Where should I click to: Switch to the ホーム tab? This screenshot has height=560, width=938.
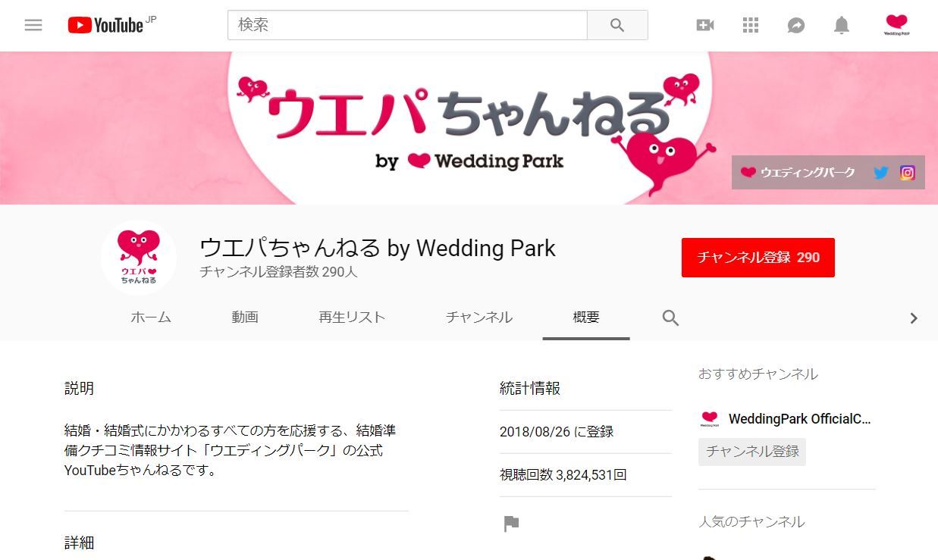point(151,318)
